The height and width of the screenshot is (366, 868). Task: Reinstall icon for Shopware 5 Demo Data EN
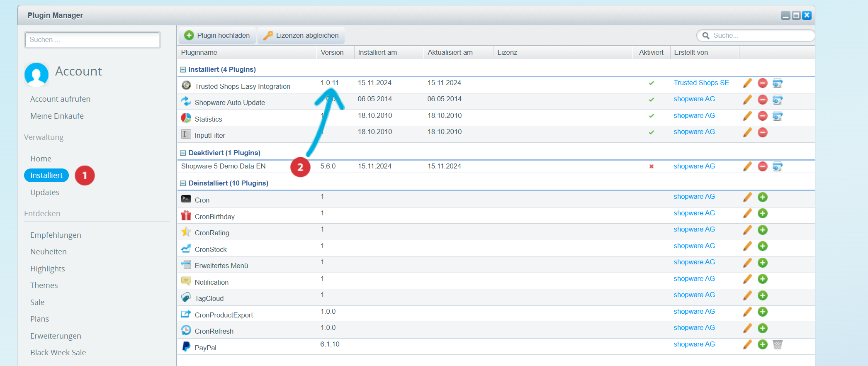[x=778, y=166]
